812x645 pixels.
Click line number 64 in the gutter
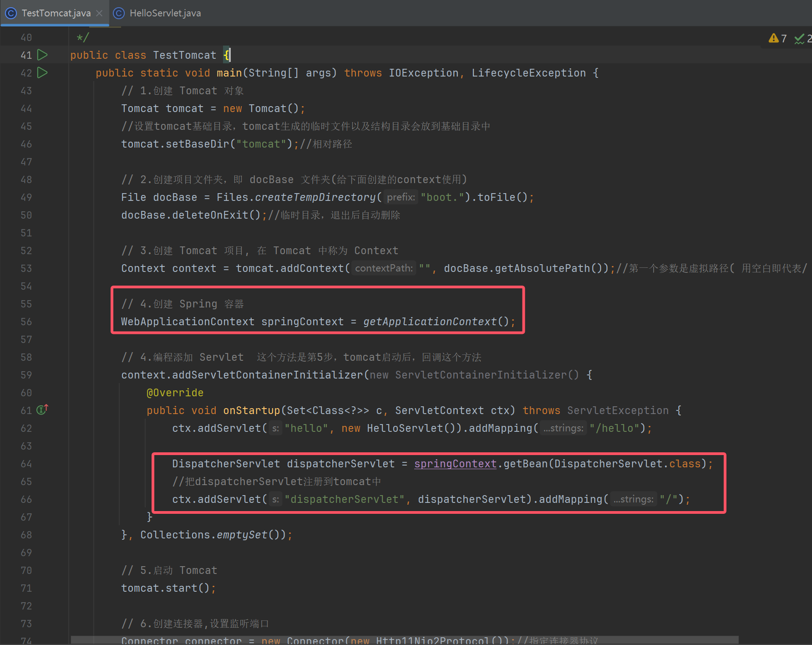pos(26,464)
